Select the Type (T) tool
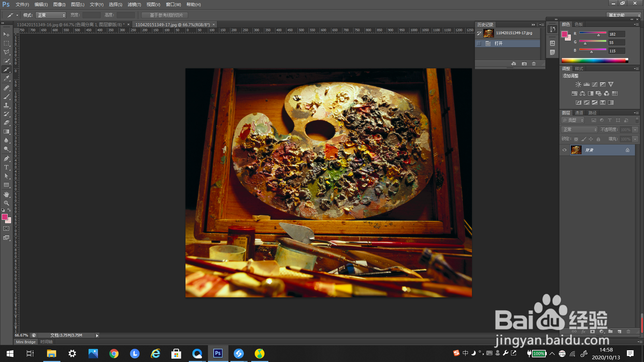Viewport: 644px width, 362px height. (6, 167)
